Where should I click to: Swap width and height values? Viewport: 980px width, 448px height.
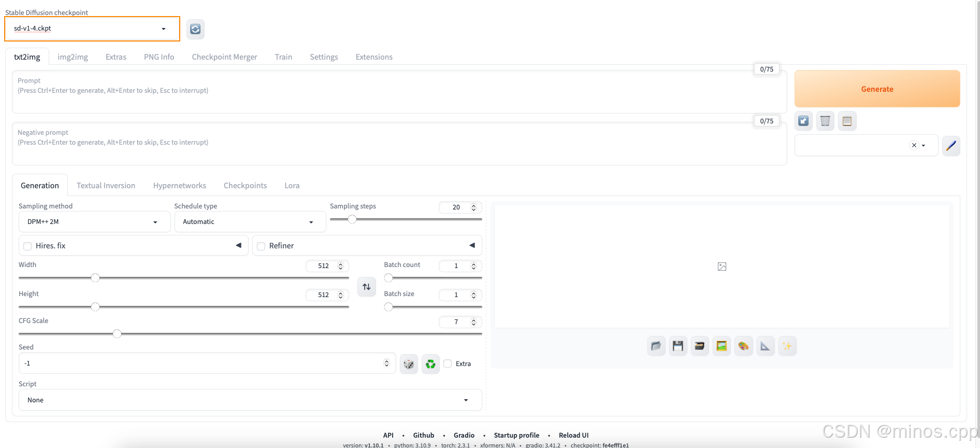[367, 287]
